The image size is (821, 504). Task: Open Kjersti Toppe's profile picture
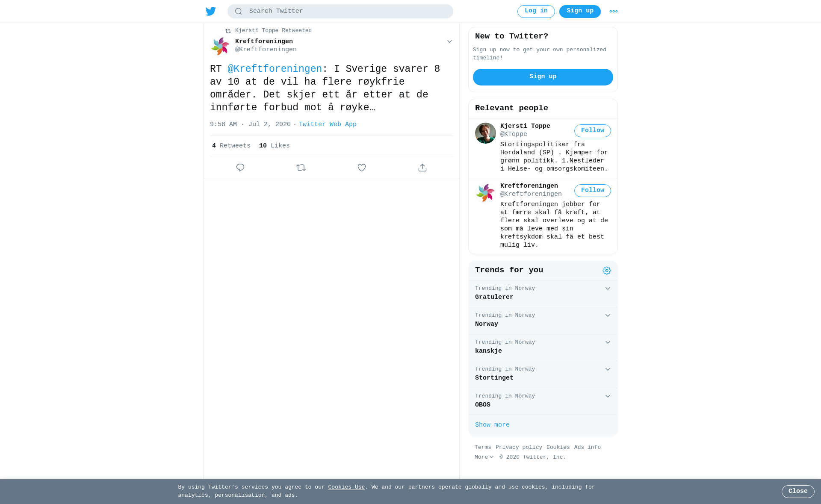point(485,133)
